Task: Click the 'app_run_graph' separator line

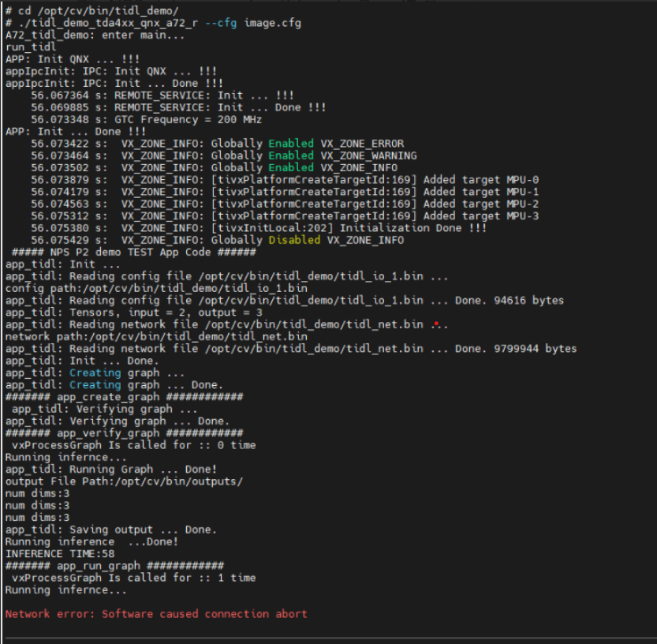Action: tap(114, 566)
